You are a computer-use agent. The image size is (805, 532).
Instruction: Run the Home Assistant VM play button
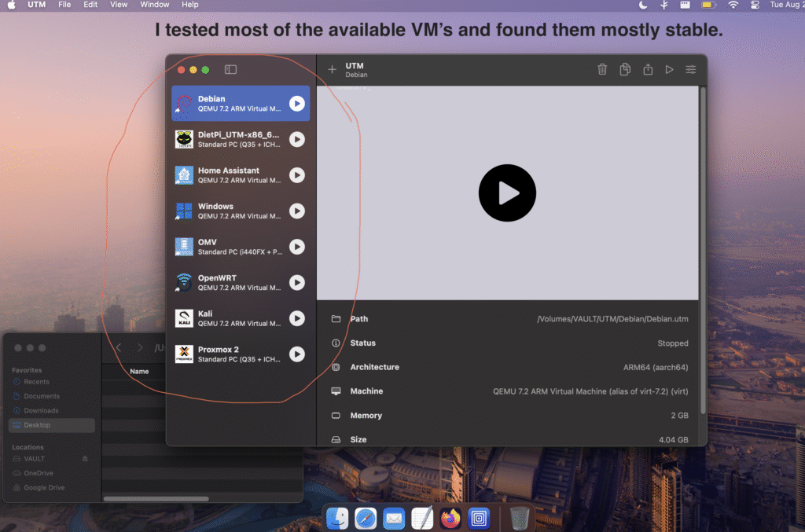(296, 175)
